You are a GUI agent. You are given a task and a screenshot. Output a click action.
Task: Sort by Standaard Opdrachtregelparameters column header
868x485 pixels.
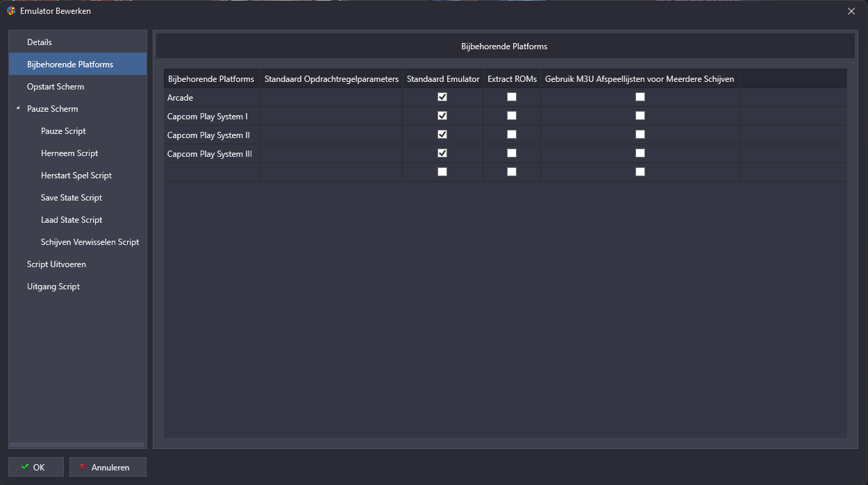pyautogui.click(x=331, y=79)
